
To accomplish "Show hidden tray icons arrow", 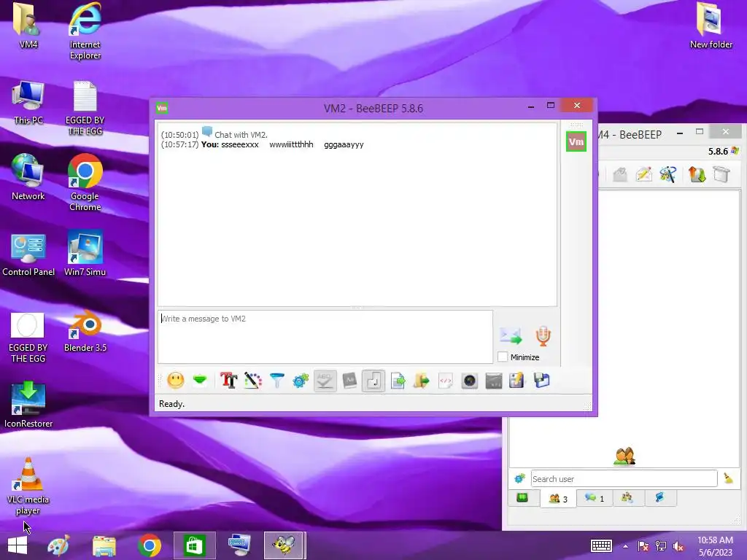I will [625, 546].
